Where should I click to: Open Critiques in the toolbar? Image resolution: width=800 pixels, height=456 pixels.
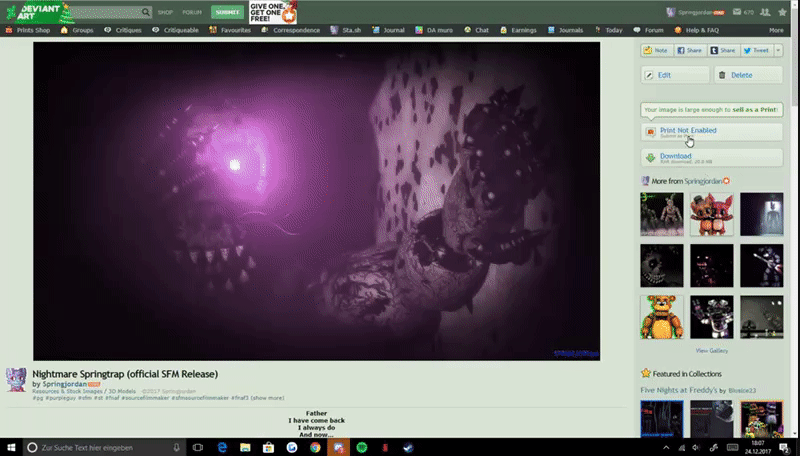(x=123, y=30)
